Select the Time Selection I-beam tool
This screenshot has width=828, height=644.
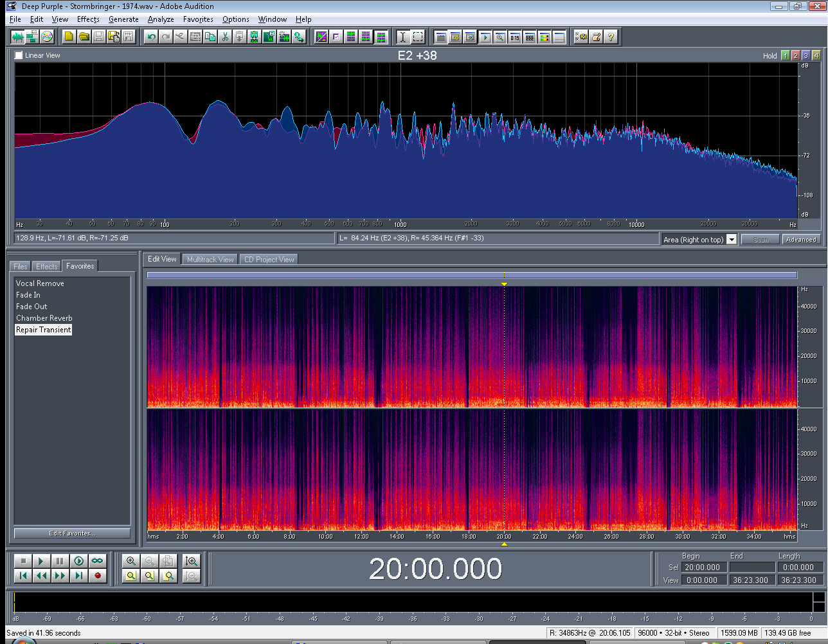(403, 37)
